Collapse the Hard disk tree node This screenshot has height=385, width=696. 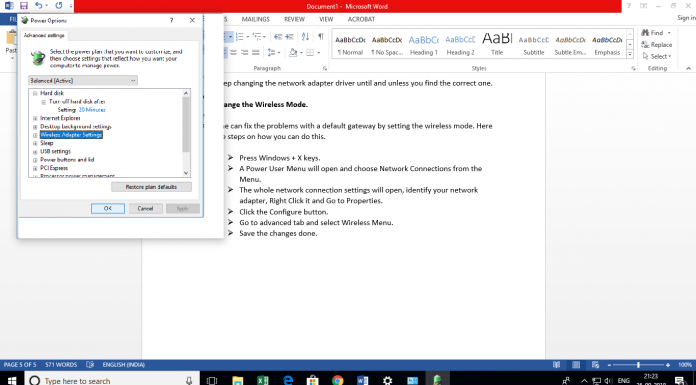tap(35, 94)
